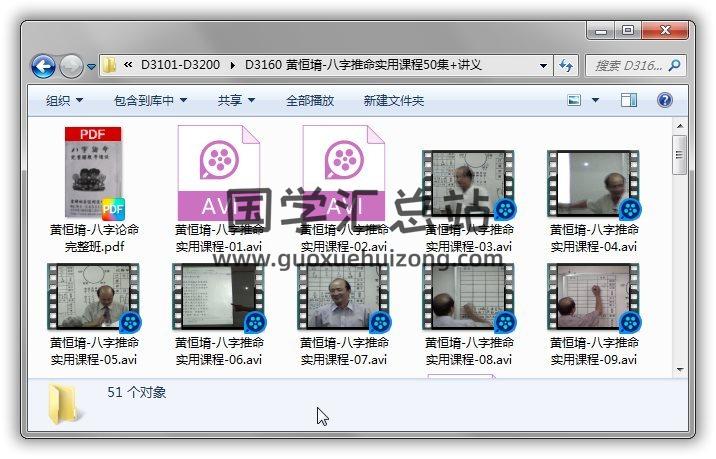Select the 黄恒堉-八字论命完整班.pdf file icon
This screenshot has height=459, width=716.
(95, 174)
